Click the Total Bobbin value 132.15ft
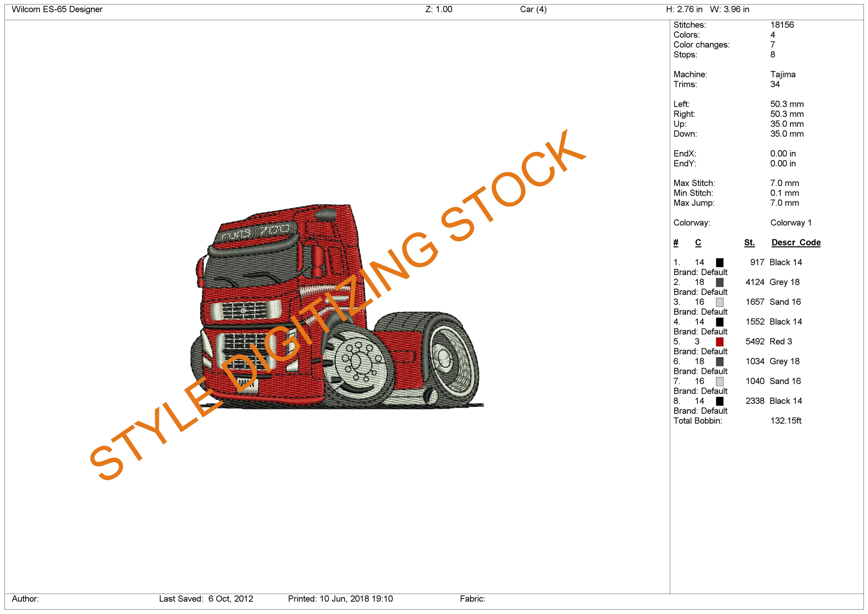 point(786,421)
